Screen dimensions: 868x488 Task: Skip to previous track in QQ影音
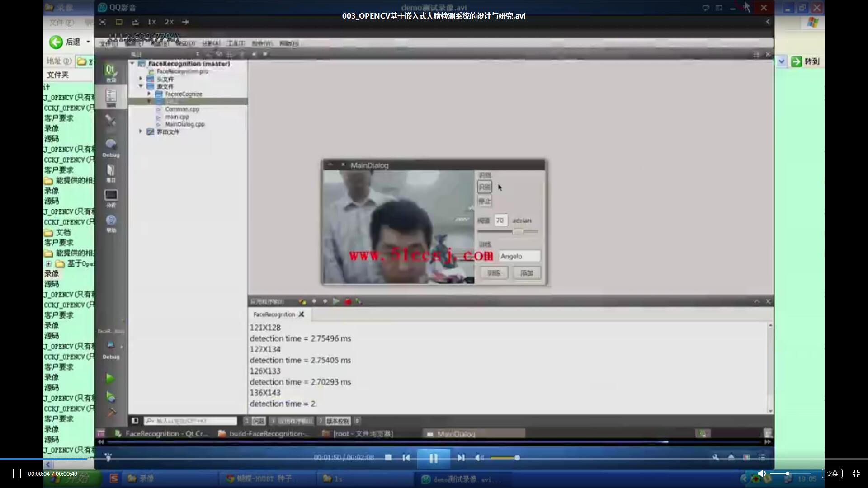pos(406,458)
